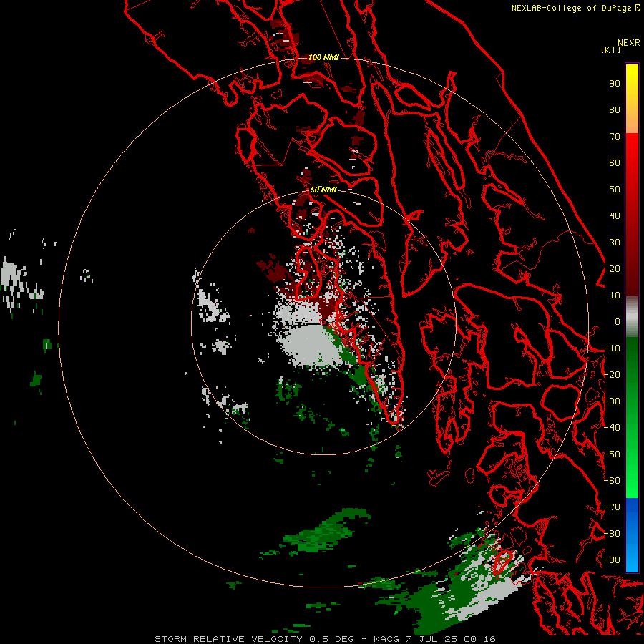Screen dimensions: 644x644
Task: Click the 70 value on the velocity scale
Action: click(615, 137)
